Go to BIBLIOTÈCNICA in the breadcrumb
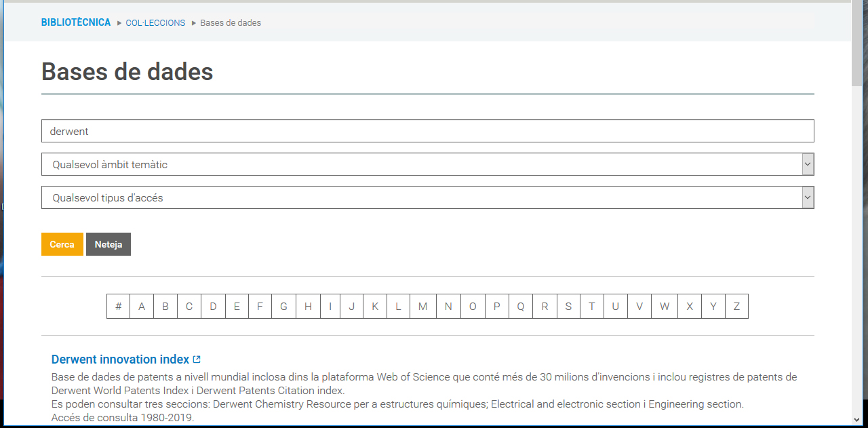Image resolution: width=868 pixels, height=428 pixels. click(76, 22)
